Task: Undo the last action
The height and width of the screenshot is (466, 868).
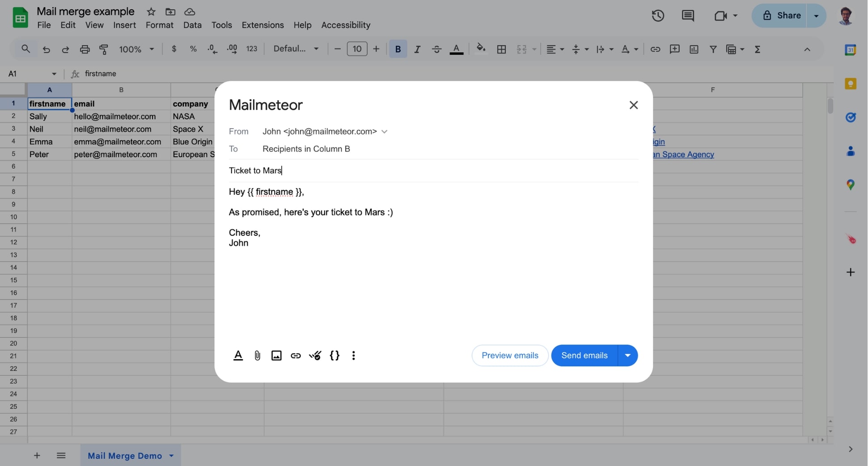Action: coord(46,49)
